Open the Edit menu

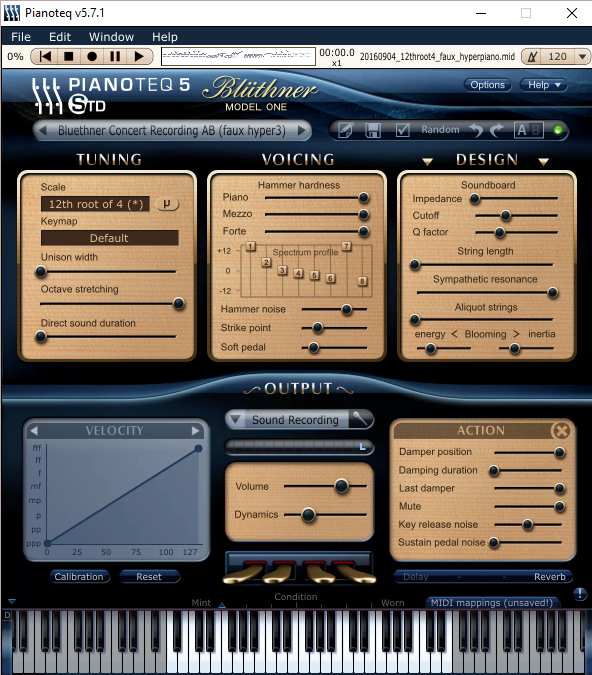click(60, 37)
